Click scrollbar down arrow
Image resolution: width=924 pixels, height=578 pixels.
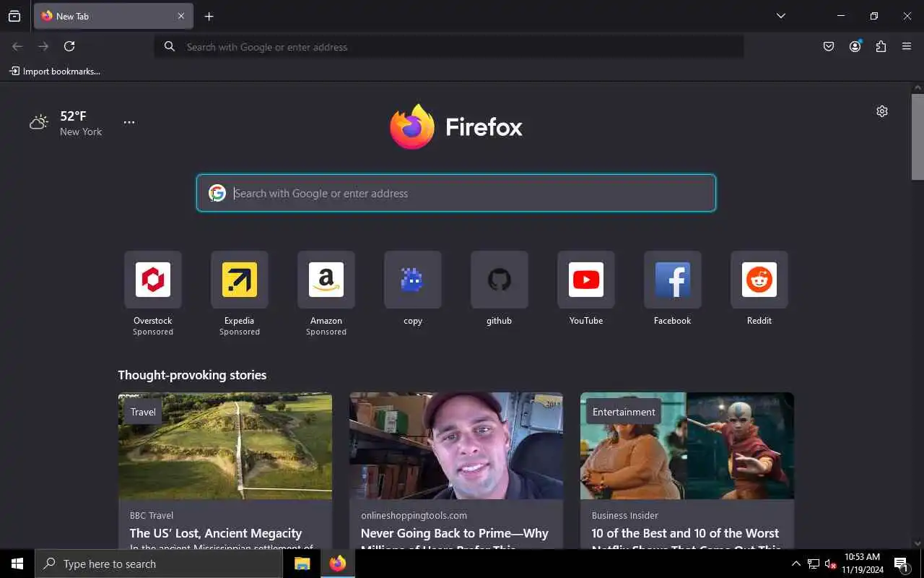[918, 543]
